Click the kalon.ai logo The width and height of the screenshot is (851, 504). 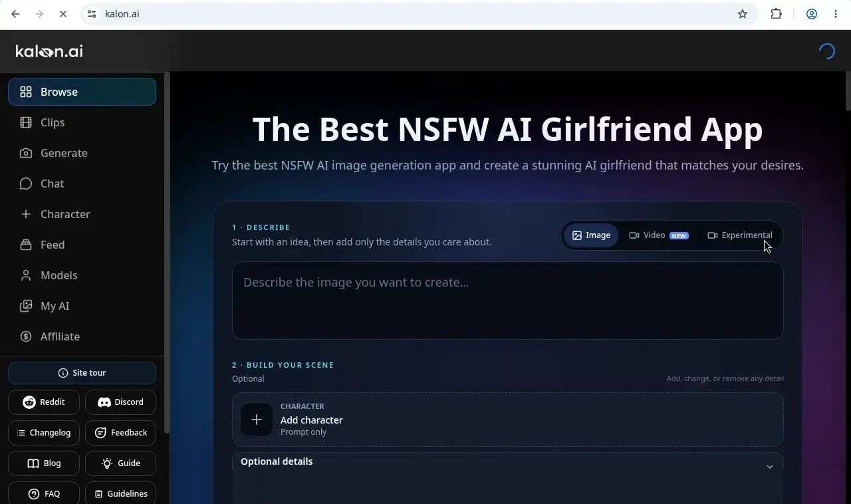49,51
